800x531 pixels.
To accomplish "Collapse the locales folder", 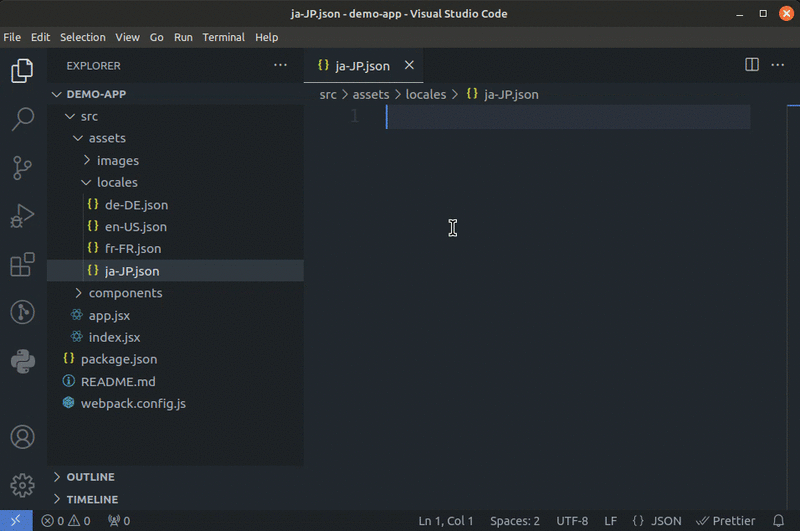I will pyautogui.click(x=117, y=183).
